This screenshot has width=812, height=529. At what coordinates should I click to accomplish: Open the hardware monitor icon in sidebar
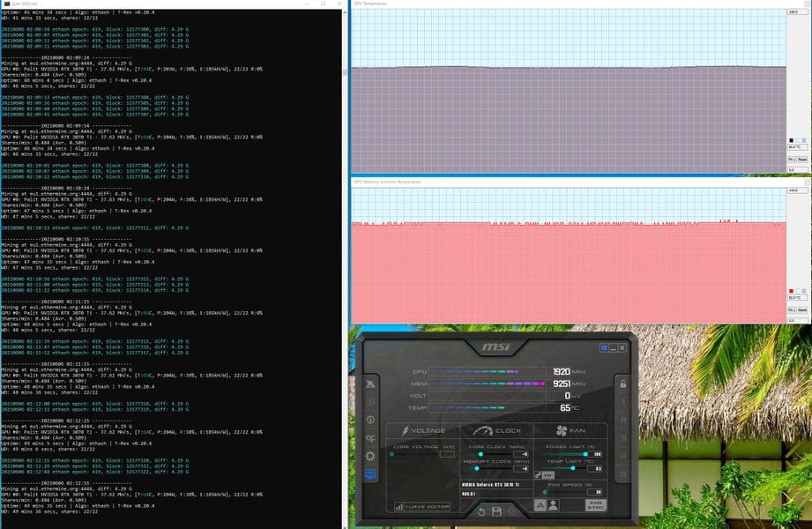[x=370, y=474]
